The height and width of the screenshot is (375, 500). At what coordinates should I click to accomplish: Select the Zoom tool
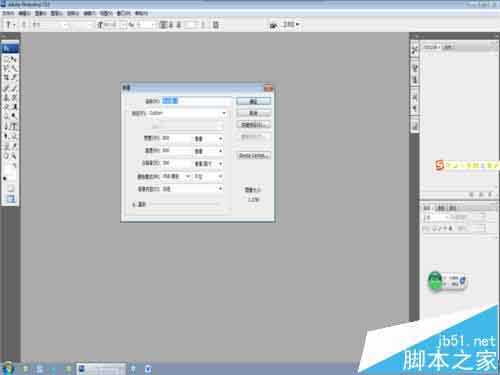14,156
